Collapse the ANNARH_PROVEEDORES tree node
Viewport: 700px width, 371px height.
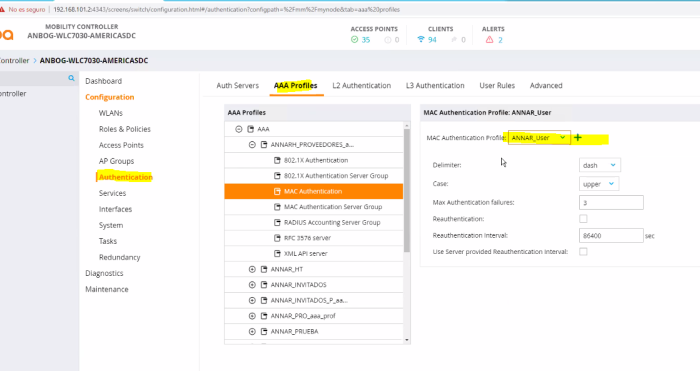[252, 145]
